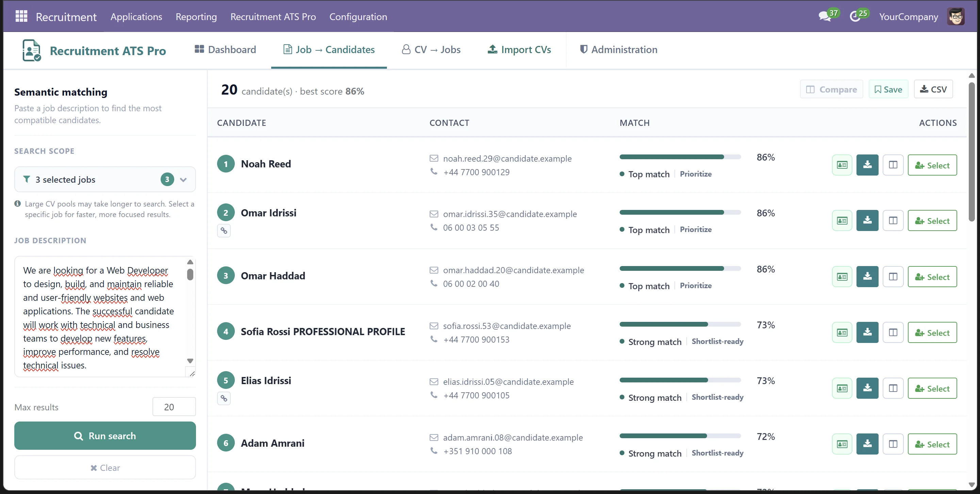Click the link icon under Elias Idrissi

click(x=224, y=398)
